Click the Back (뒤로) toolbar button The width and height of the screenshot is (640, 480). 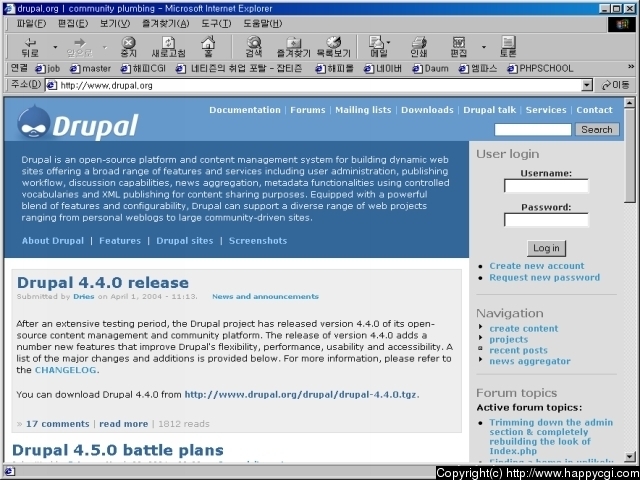pos(31,47)
